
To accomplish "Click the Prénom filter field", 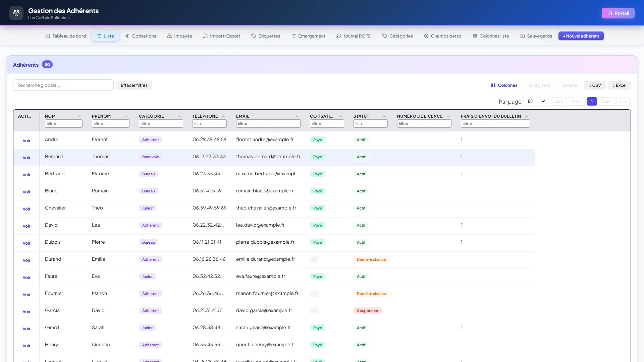I will (x=111, y=124).
